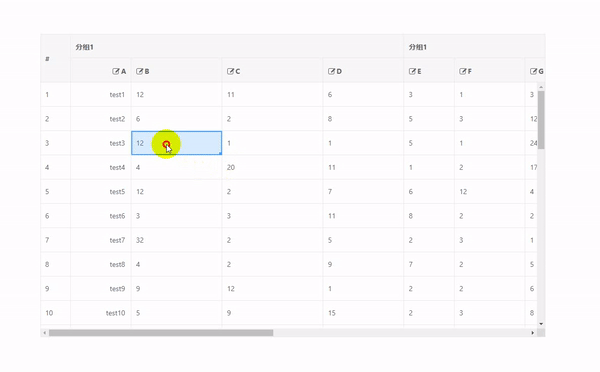The image size is (600, 372).
Task: Click the horizontal scrollbar left arrow
Action: pos(45,333)
